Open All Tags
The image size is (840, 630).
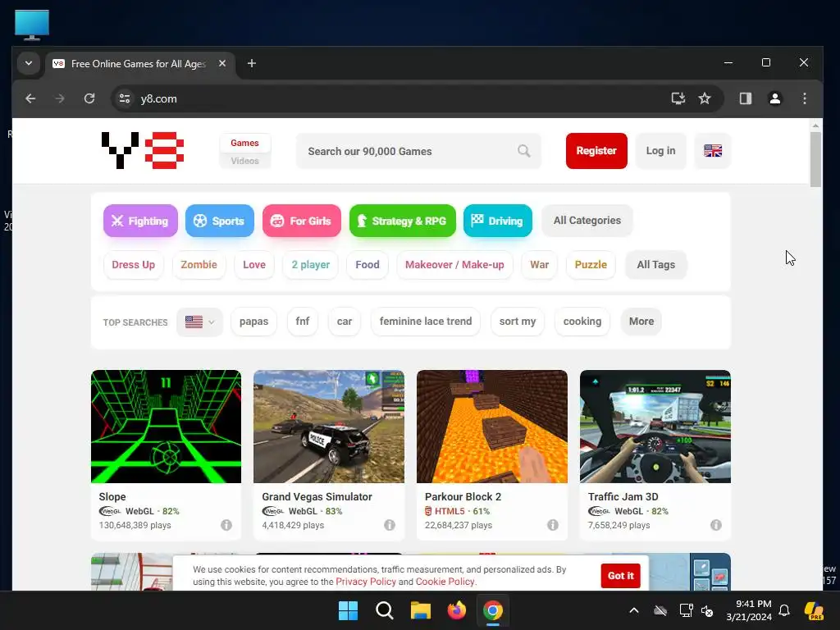click(655, 265)
